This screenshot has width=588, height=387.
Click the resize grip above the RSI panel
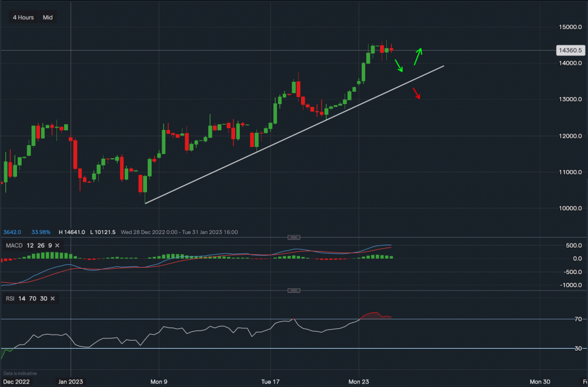294,290
